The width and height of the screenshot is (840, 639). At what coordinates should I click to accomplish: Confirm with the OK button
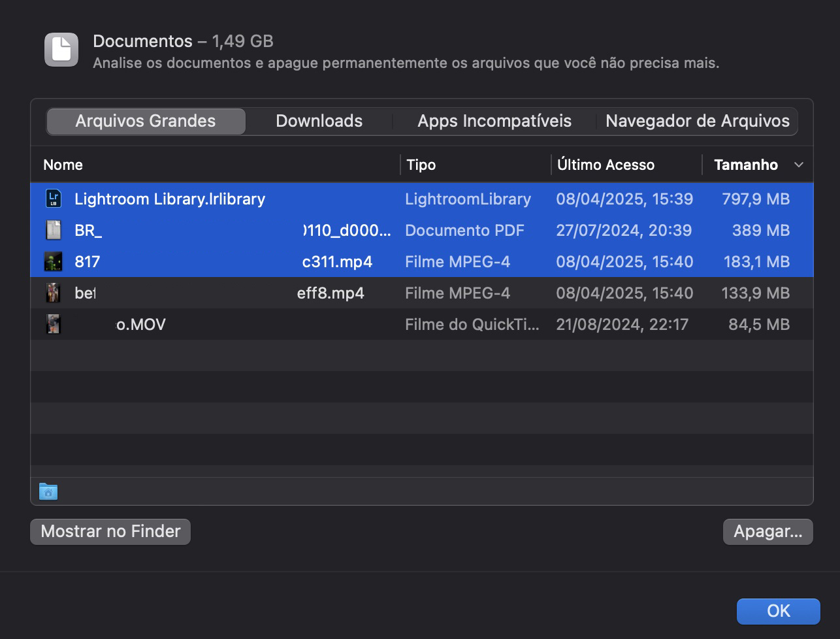[778, 611]
